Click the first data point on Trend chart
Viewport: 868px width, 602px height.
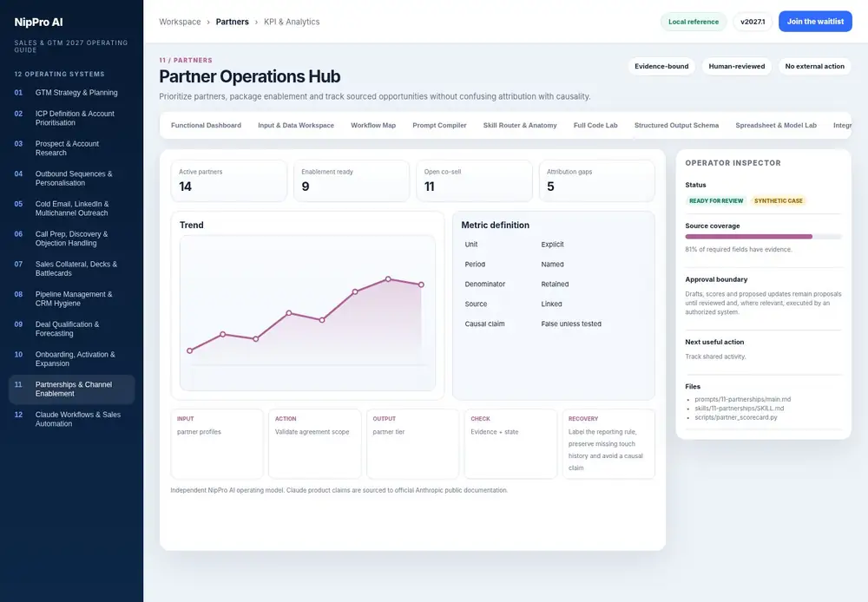[x=190, y=350]
